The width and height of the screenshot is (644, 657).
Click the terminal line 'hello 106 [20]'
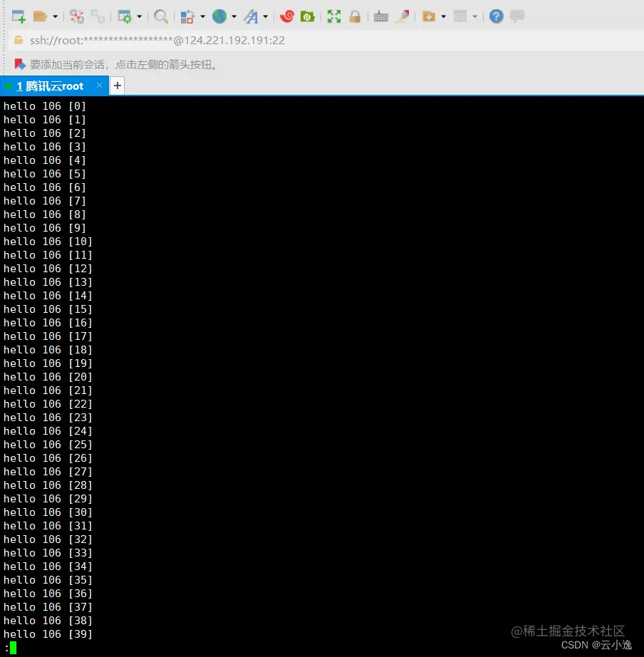pos(48,377)
